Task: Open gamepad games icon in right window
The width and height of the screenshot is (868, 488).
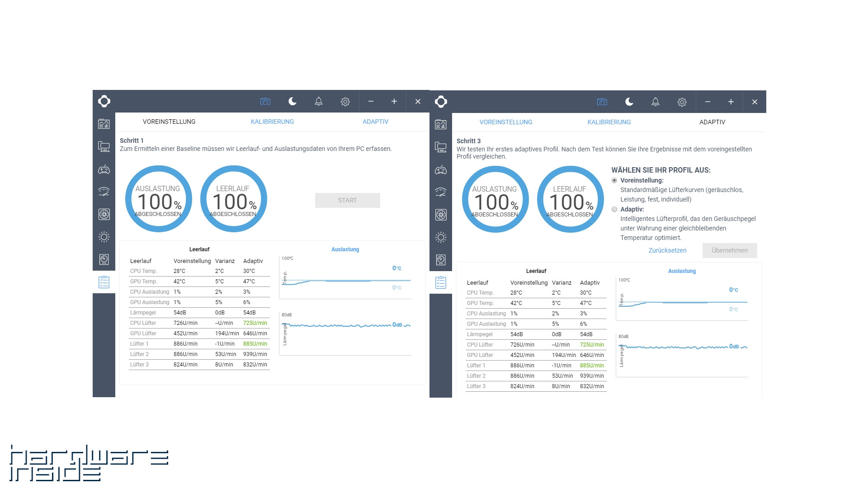Action: click(441, 170)
